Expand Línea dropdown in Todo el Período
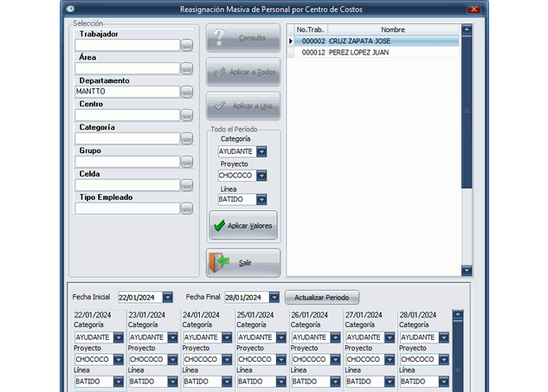This screenshot has width=548, height=392. 261,200
